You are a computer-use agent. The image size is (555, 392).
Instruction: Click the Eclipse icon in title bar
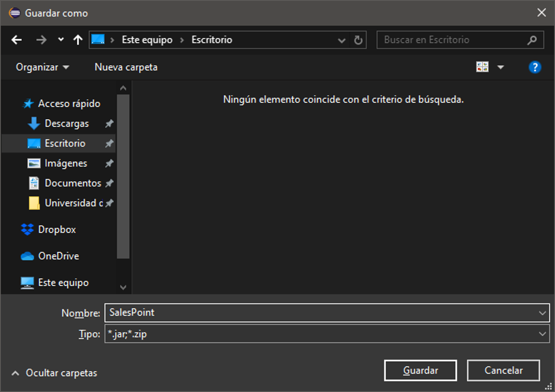(14, 13)
